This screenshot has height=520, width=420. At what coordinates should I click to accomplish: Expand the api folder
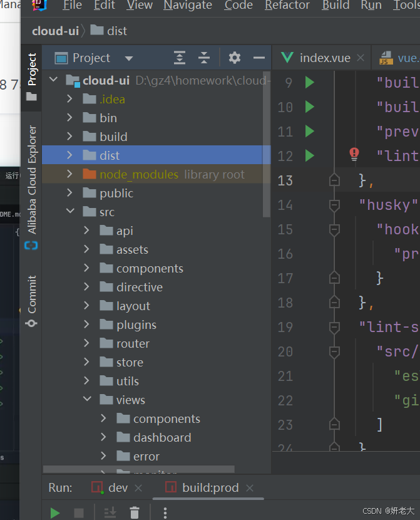[x=86, y=230]
